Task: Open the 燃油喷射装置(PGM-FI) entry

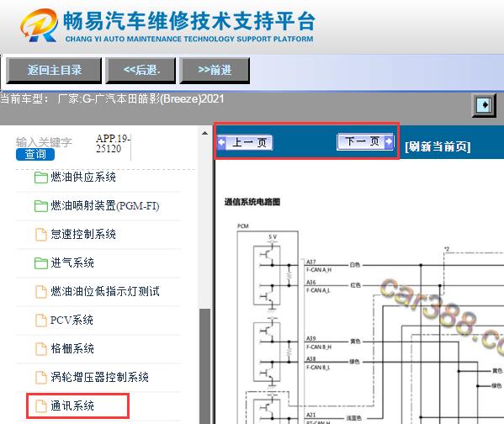Action: [x=105, y=206]
